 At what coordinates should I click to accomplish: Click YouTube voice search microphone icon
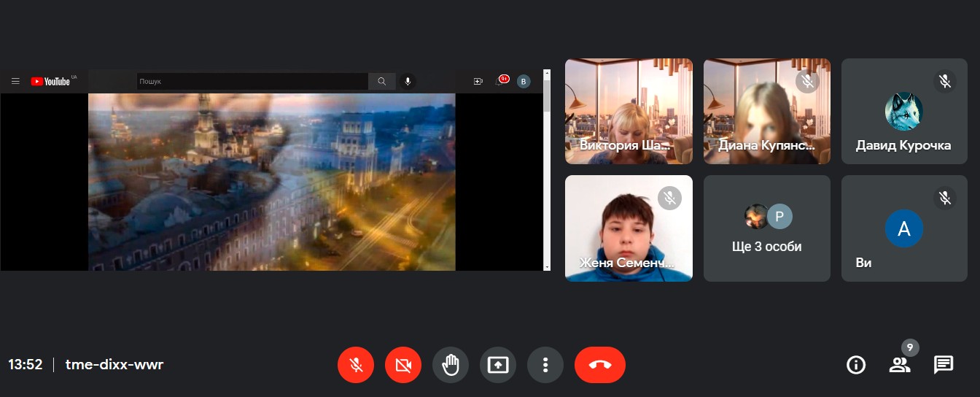[x=408, y=81]
